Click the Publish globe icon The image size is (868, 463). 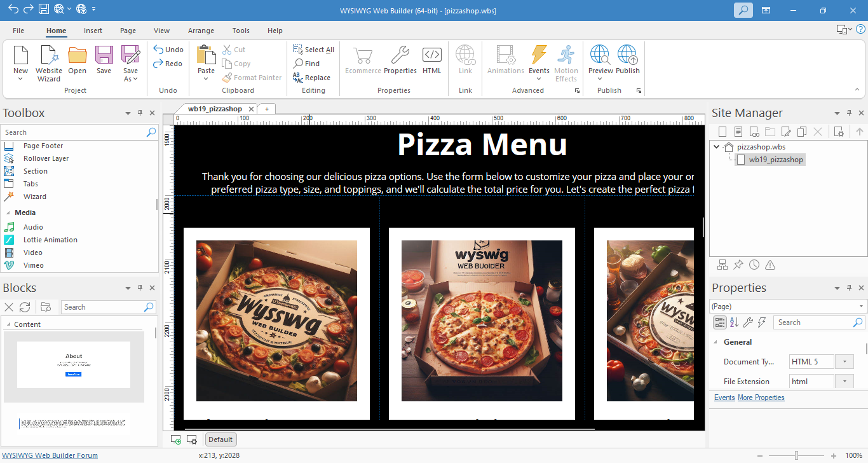point(627,56)
